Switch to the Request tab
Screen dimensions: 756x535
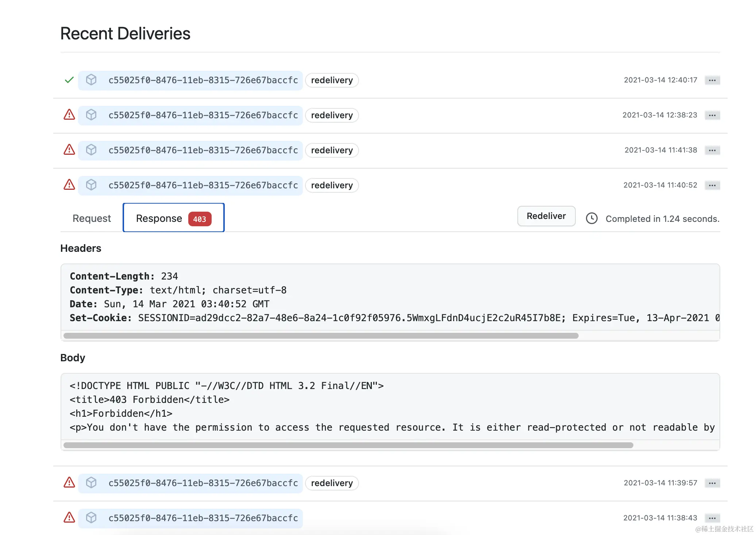pos(92,218)
